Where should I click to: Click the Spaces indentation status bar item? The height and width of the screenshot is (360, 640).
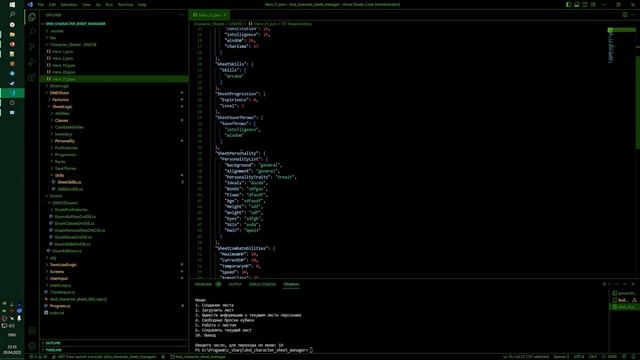click(x=561, y=357)
